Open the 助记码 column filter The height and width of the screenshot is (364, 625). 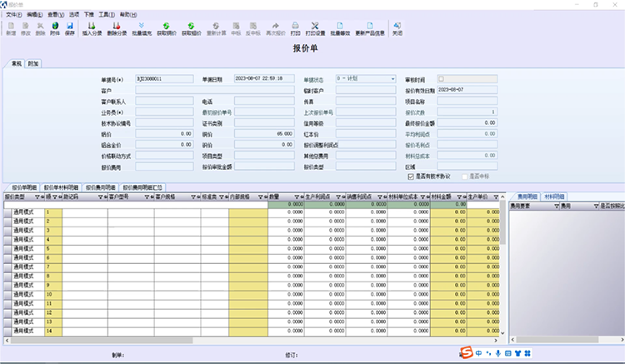tap(101, 197)
